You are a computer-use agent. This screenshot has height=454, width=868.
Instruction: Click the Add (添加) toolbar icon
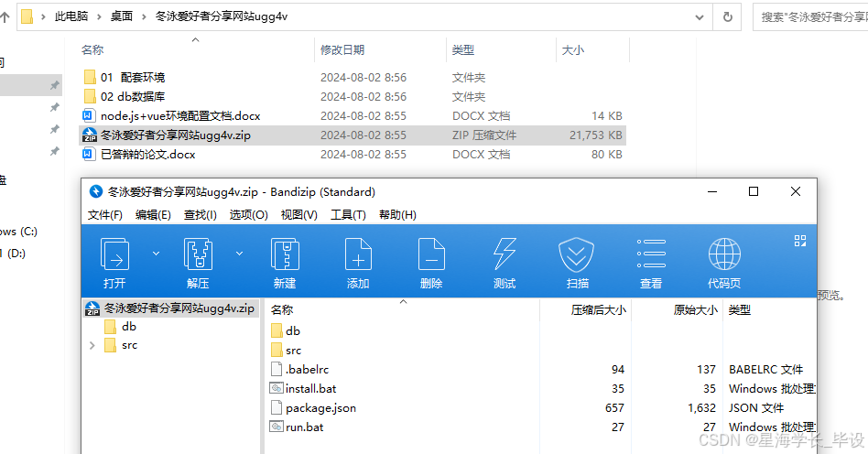(358, 254)
